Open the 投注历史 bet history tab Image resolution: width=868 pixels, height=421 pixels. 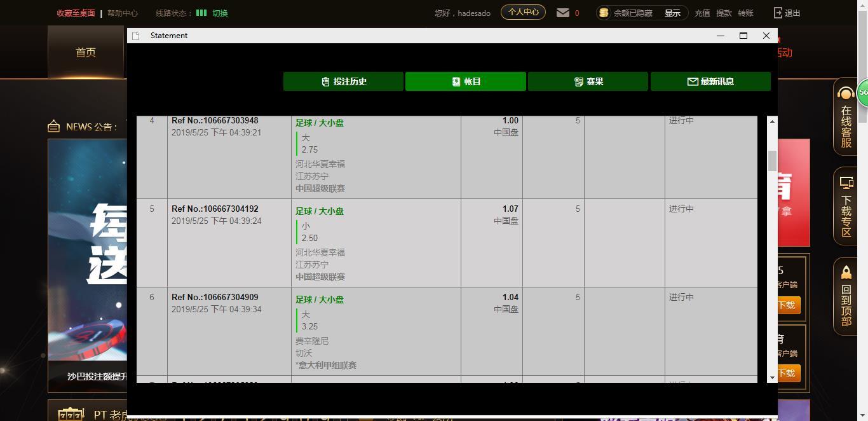pos(343,81)
